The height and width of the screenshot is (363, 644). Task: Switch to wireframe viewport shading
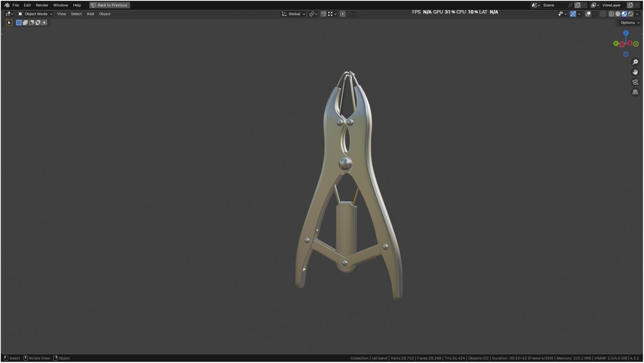click(611, 14)
